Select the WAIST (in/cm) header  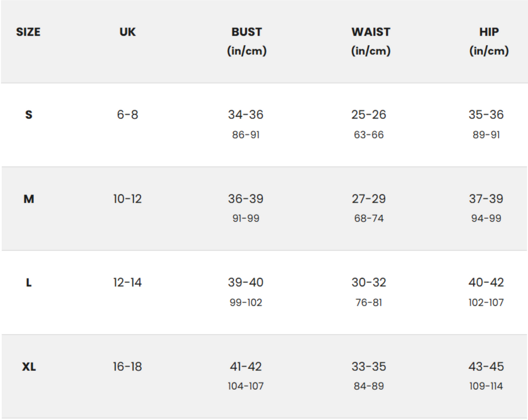tap(370, 41)
